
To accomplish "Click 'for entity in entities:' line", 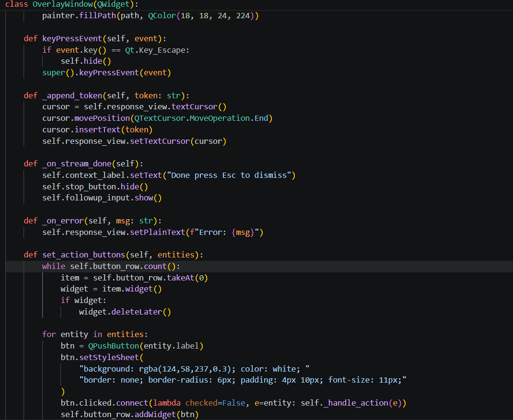I will tap(95, 334).
